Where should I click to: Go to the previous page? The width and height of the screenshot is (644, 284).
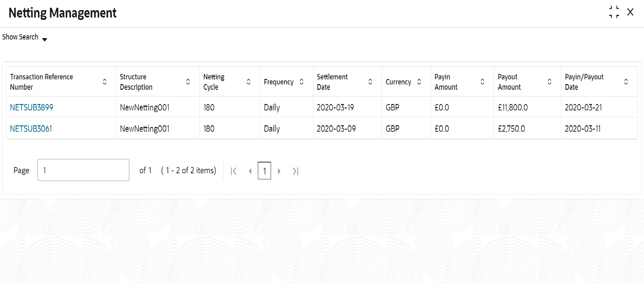[250, 171]
